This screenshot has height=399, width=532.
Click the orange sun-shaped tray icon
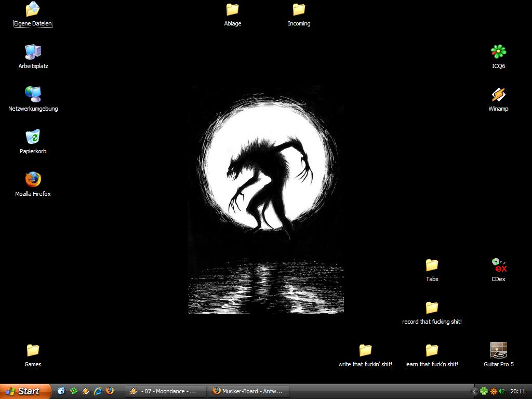[x=494, y=392]
